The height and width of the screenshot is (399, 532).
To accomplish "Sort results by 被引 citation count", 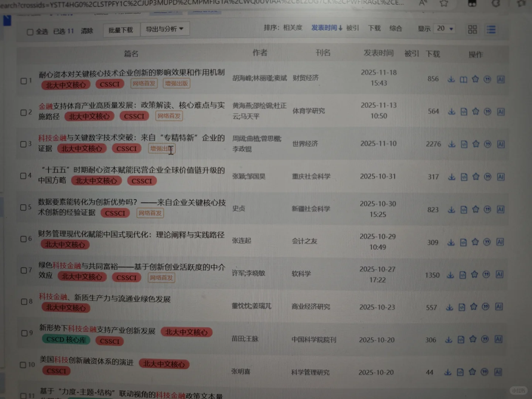I will click(352, 28).
